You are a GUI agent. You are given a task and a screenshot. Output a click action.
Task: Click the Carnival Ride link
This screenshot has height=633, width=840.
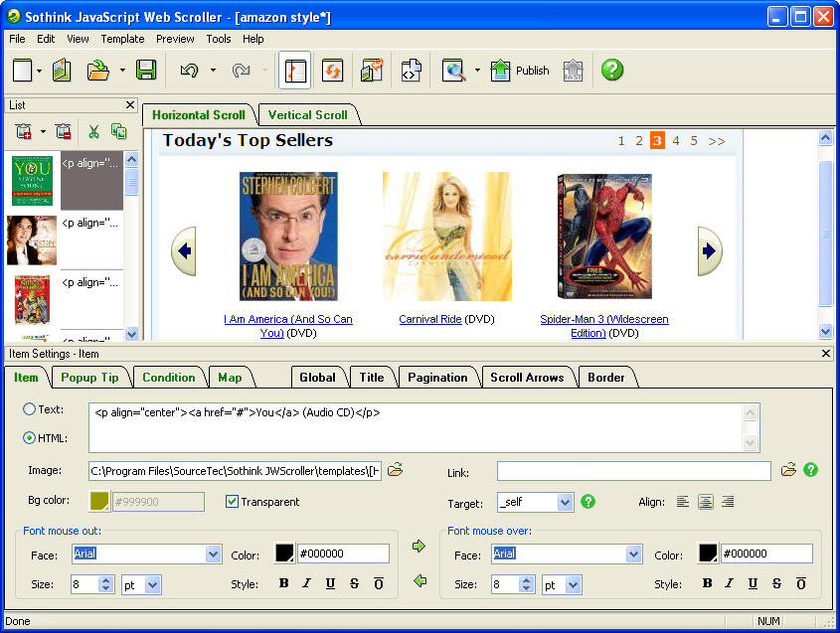point(430,319)
